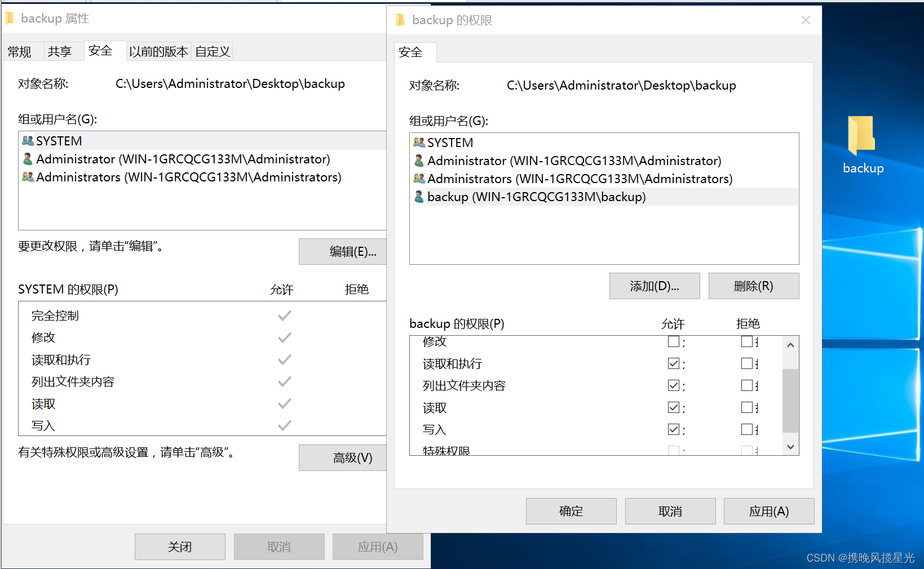
Task: Open the 以前的版本 tab
Action: 158,52
